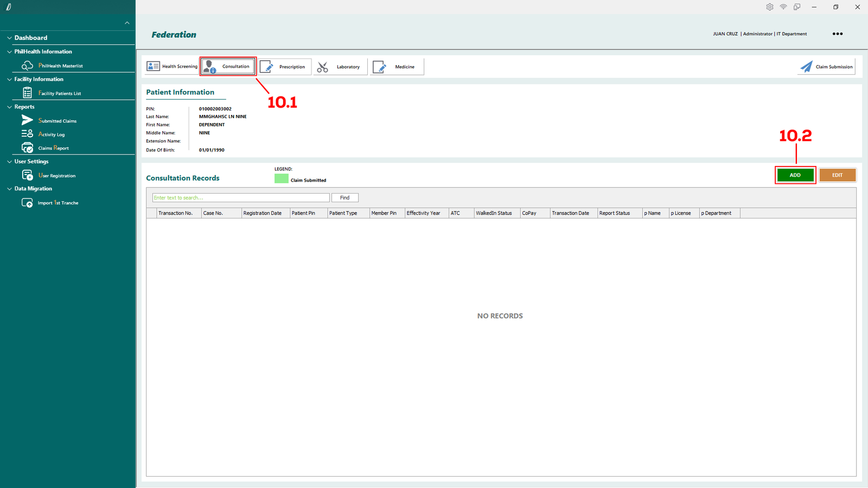The width and height of the screenshot is (868, 488).
Task: Click the Claim Submission button
Action: pos(827,67)
